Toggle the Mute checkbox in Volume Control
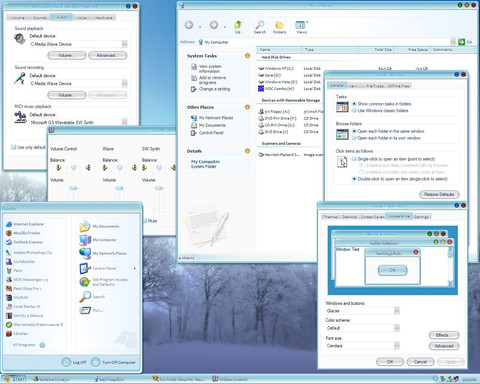The width and height of the screenshot is (480, 384). point(145,221)
